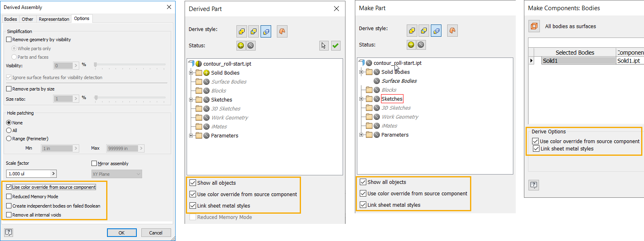644x241 pixels.
Task: Expand Parameters node in Make Part tree
Action: click(361, 135)
